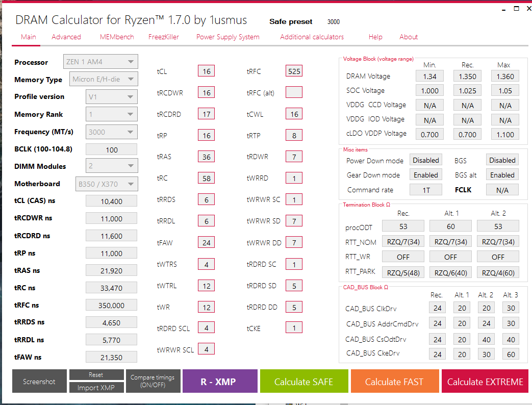The image size is (532, 405).
Task: Open the Additional calculators tab
Action: [312, 37]
